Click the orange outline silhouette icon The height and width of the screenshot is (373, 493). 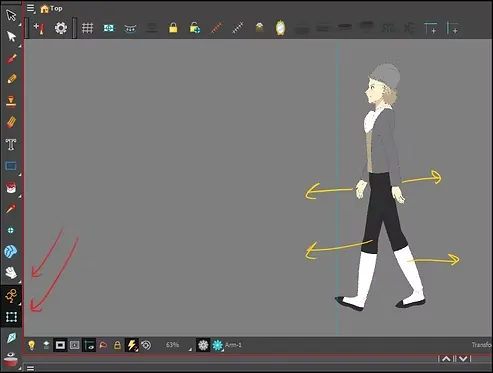[103, 345]
